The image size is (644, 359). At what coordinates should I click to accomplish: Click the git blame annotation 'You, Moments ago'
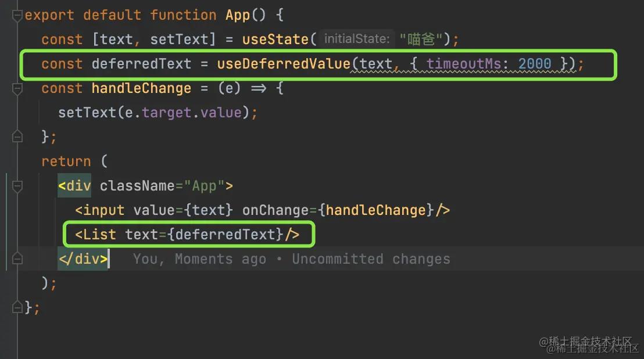(199, 259)
